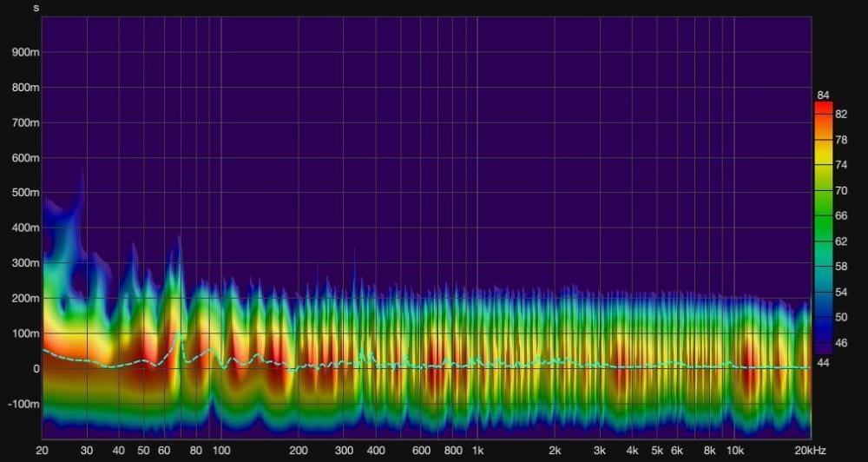
Task: Click the 84 dB color scale maximum label
Action: tap(823, 96)
